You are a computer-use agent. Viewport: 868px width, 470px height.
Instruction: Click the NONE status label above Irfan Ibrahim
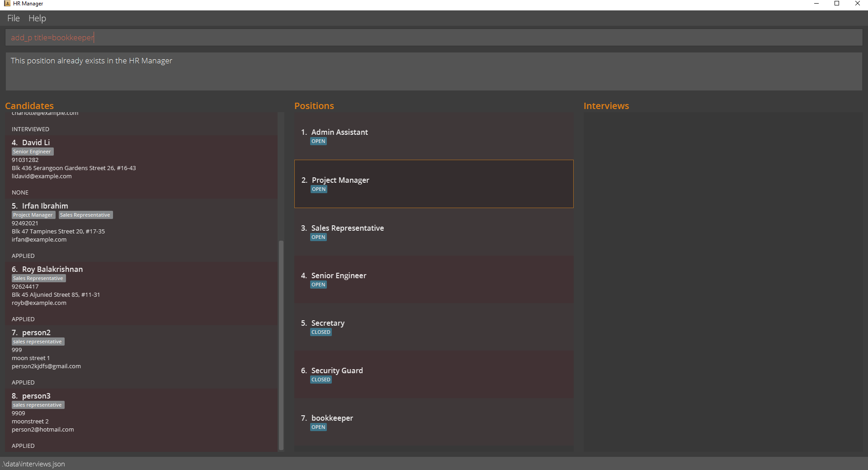click(x=20, y=193)
